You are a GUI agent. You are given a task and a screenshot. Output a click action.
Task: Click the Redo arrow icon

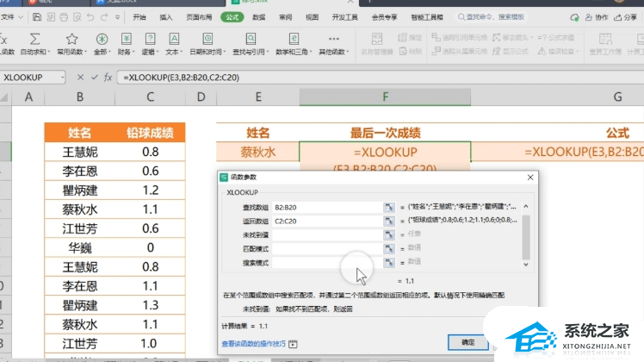click(x=104, y=17)
